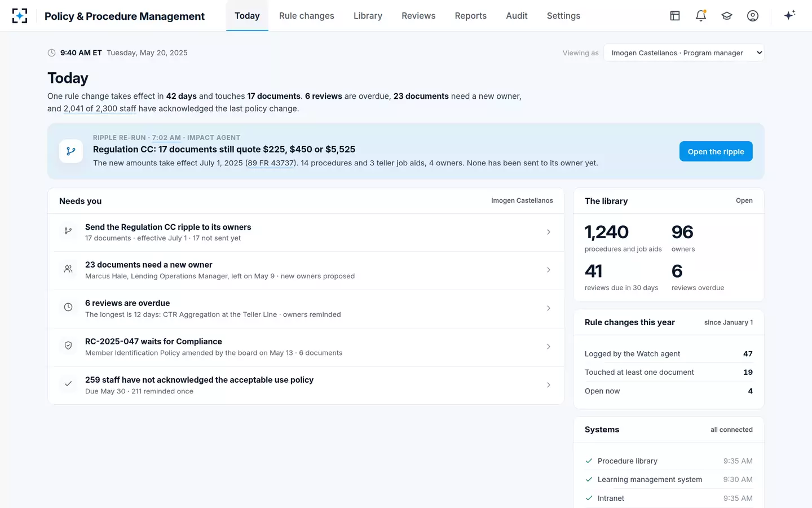Click the 6 reviews overdue library stat

[x=698, y=277]
